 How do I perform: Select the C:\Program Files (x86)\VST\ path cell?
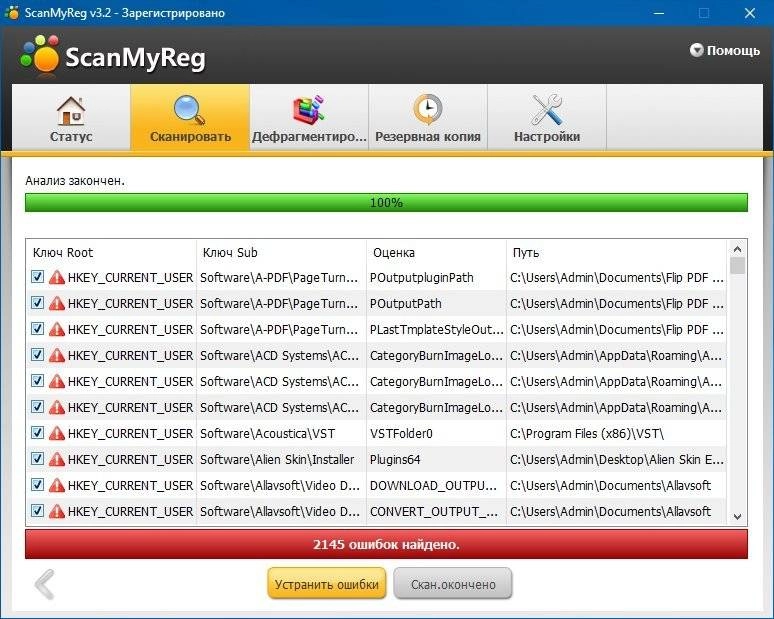coord(617,433)
